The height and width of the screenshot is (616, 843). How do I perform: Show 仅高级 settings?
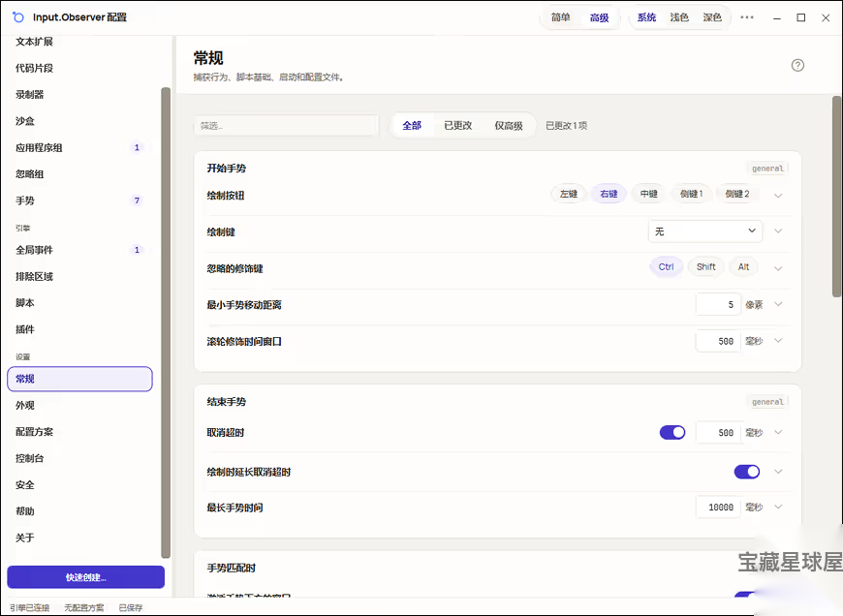point(509,125)
